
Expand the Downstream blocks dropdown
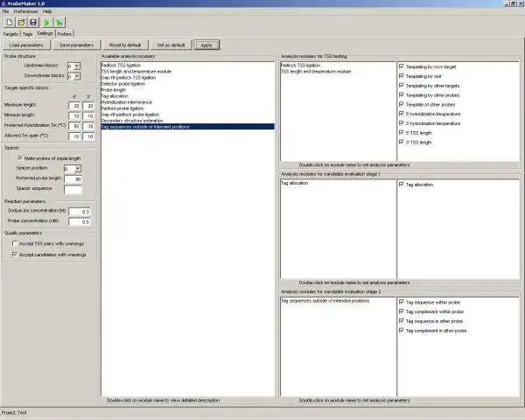[x=77, y=76]
